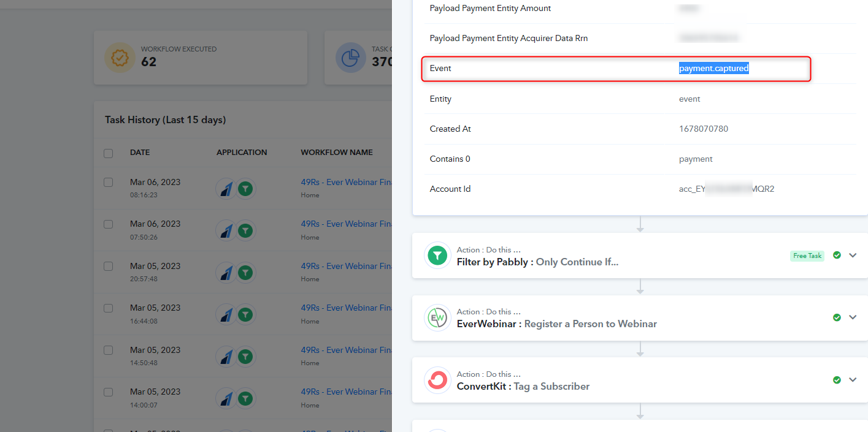Expand the ConvertKit step chevron
868x432 pixels.
(853, 380)
